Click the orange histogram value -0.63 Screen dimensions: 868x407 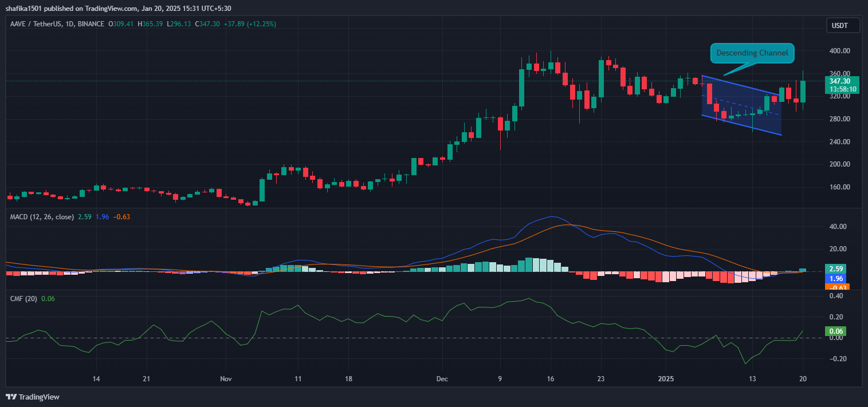tap(836, 286)
